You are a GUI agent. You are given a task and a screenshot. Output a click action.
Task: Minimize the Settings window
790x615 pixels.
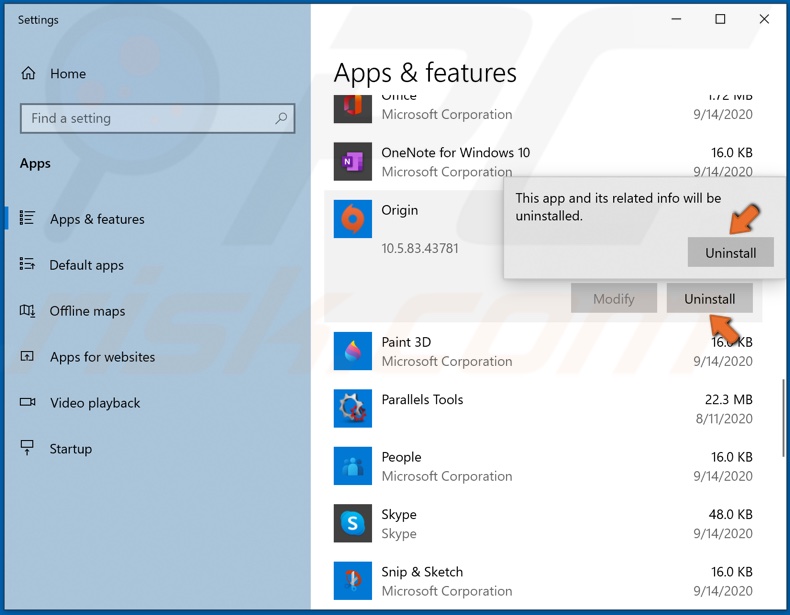pyautogui.click(x=676, y=19)
